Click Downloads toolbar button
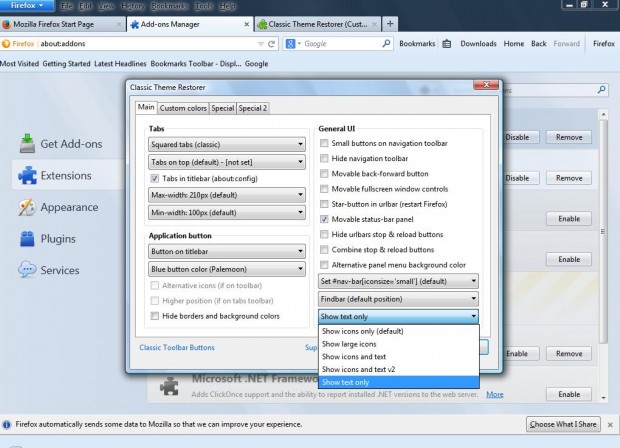 478,43
